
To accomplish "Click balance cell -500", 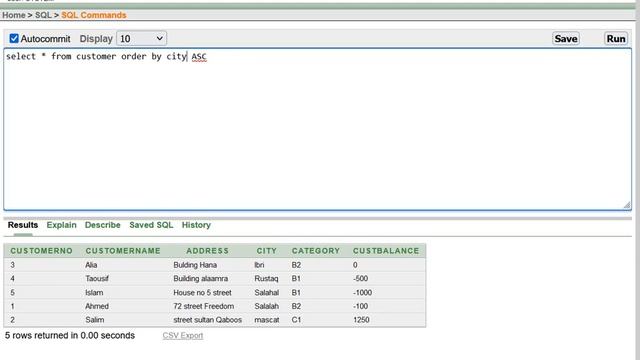I will point(360,278).
